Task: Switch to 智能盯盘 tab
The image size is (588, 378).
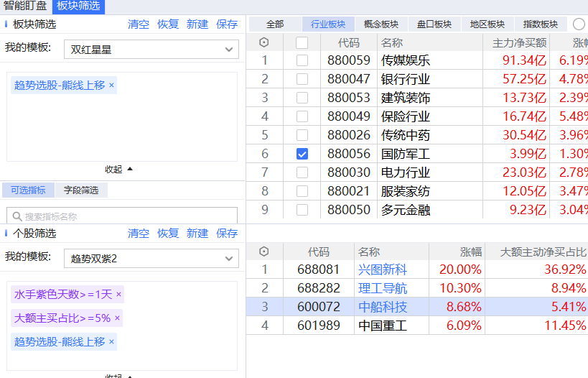Action: (24, 6)
